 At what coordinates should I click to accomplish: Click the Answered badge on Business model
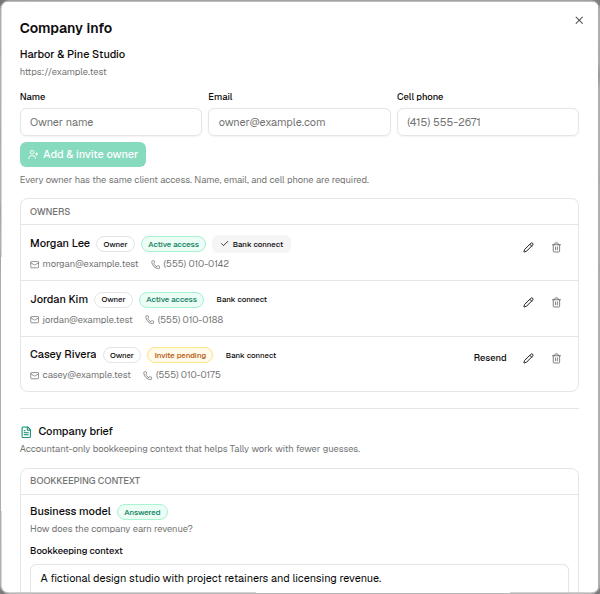pos(142,512)
